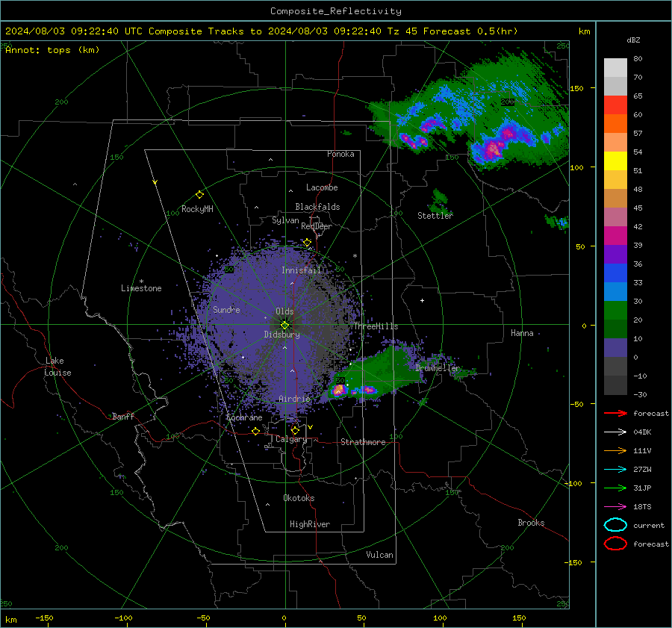Click the 'Annot: tops (km)' label
This screenshot has width=672, height=628.
point(52,50)
